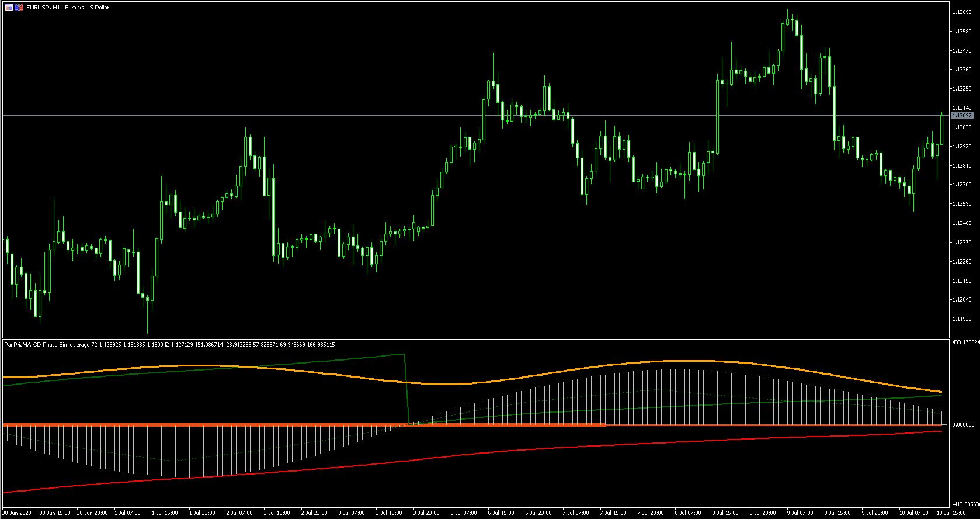This screenshot has width=980, height=519.
Task: Click the 2 Jul 15:00 time label
Action: pos(277,513)
